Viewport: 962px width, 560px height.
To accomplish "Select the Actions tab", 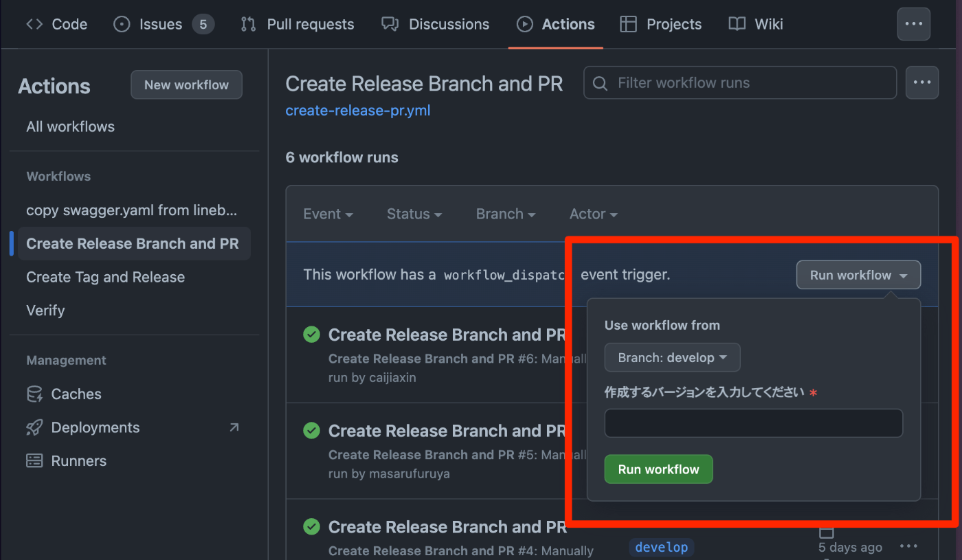I will coord(555,24).
